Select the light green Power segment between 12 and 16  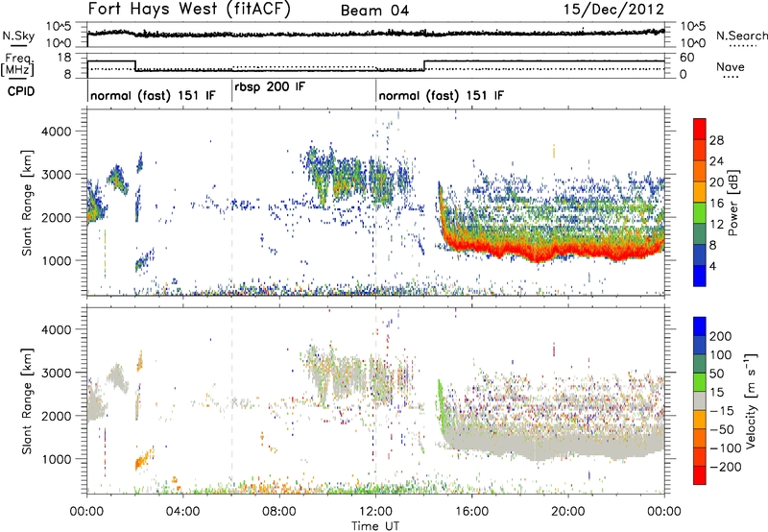tap(700, 212)
